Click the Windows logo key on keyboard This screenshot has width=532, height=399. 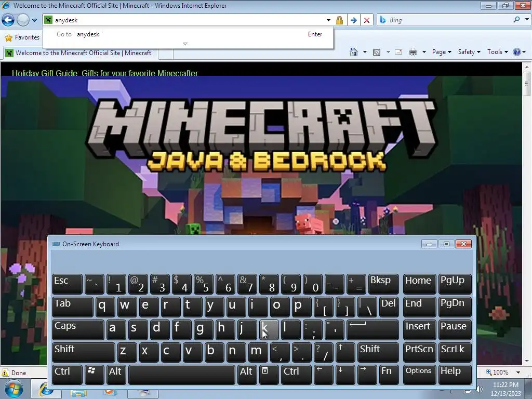pyautogui.click(x=95, y=375)
